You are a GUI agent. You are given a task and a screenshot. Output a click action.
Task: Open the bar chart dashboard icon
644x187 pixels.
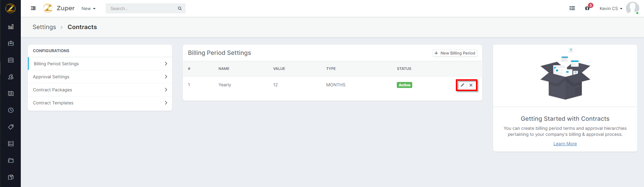[x=11, y=27]
